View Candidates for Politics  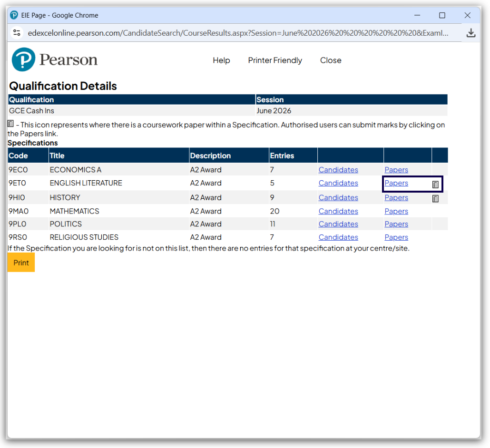click(x=338, y=224)
